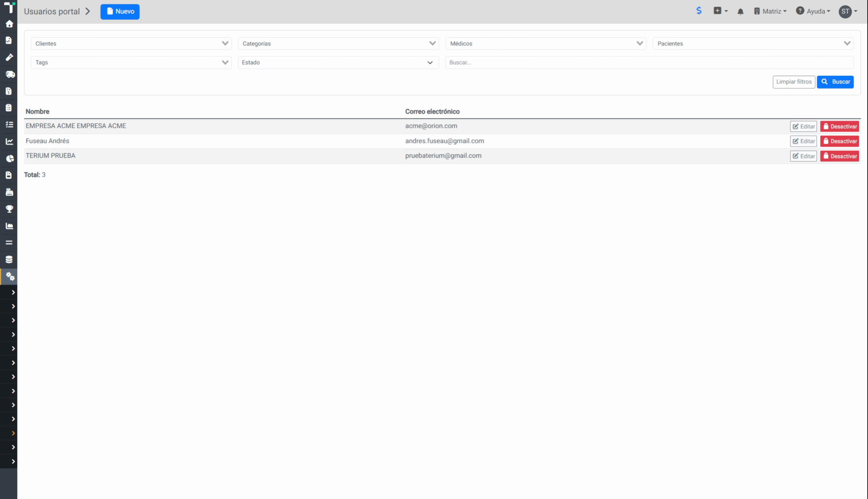Screen dimensions: 868x499
Task: Open the Clientes filter dropdown
Action: [131, 44]
